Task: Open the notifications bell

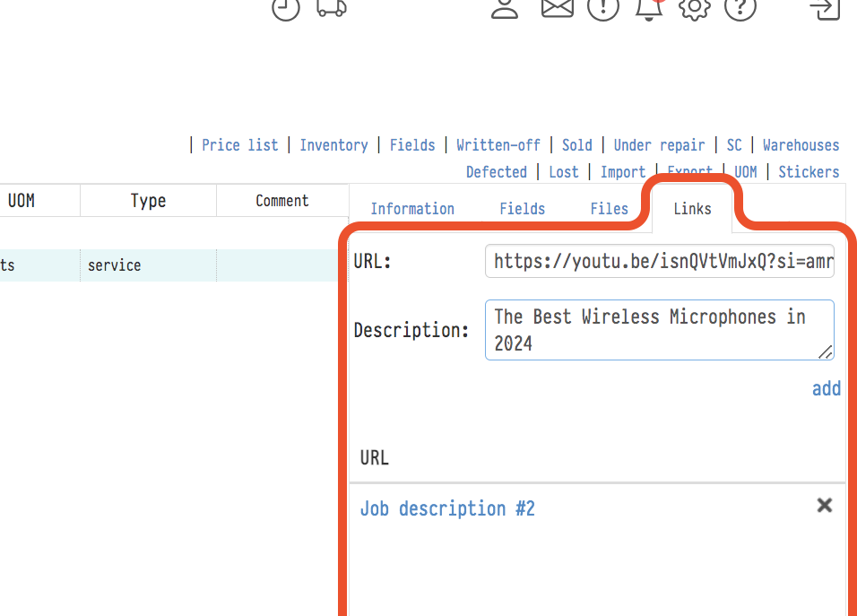Action: 648,8
